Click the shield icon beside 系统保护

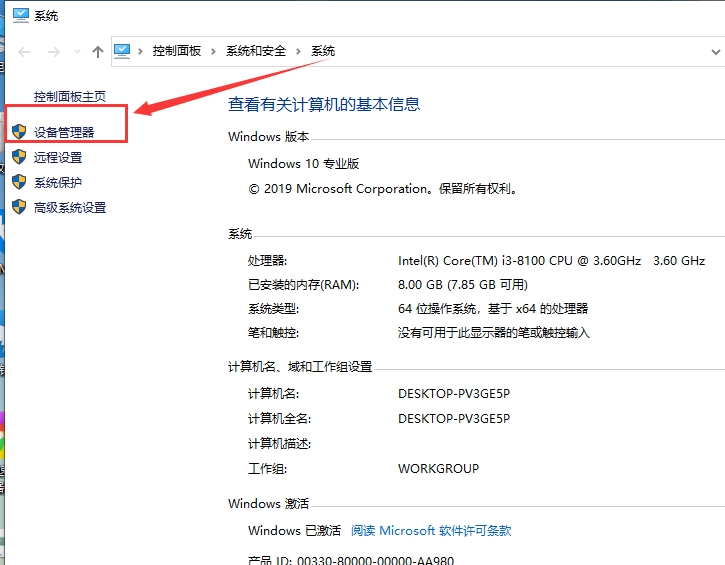[18, 182]
